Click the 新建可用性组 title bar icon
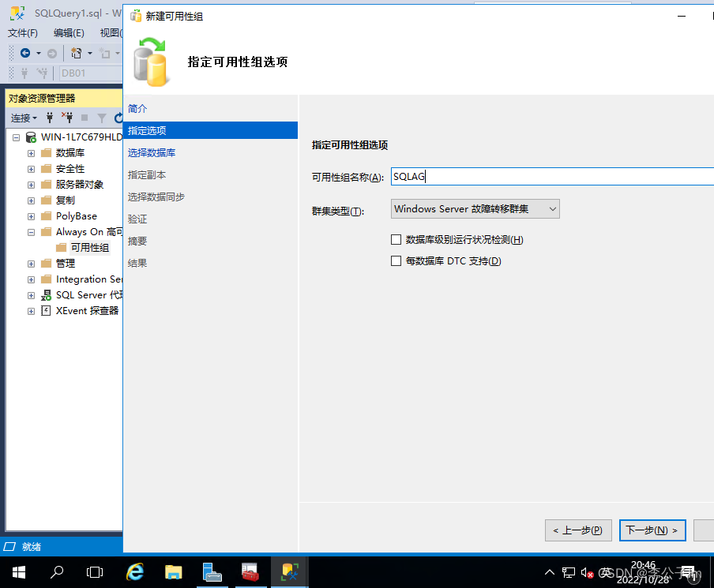714x588 pixels. (x=136, y=17)
